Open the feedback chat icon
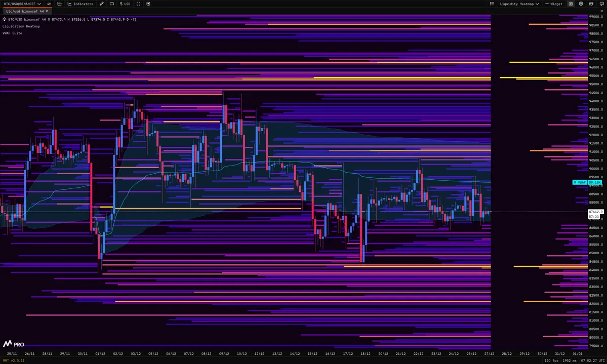The width and height of the screenshot is (607, 364). click(601, 4)
